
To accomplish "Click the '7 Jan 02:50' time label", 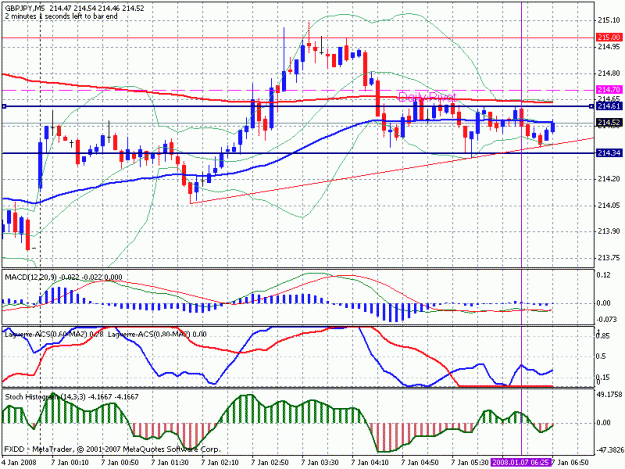I will [x=272, y=463].
